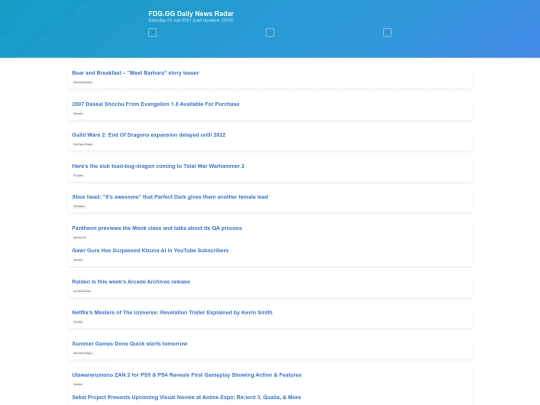Open the Pantheon Monk class preview article
This screenshot has height=405, width=540.
[157, 228]
